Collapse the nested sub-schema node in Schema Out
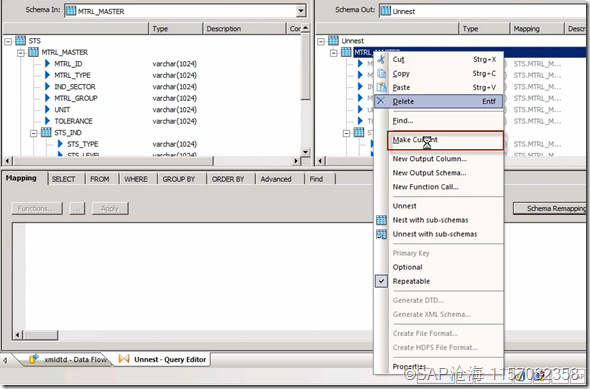The height and width of the screenshot is (389, 590). [x=347, y=133]
